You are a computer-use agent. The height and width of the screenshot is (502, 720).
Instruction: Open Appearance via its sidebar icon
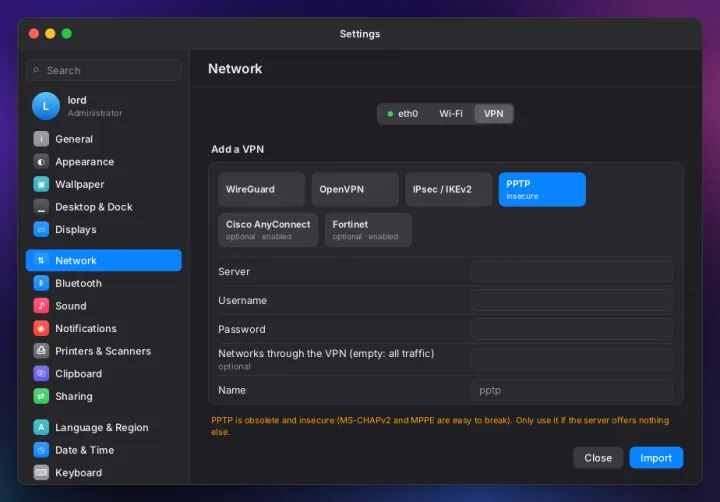[41, 162]
